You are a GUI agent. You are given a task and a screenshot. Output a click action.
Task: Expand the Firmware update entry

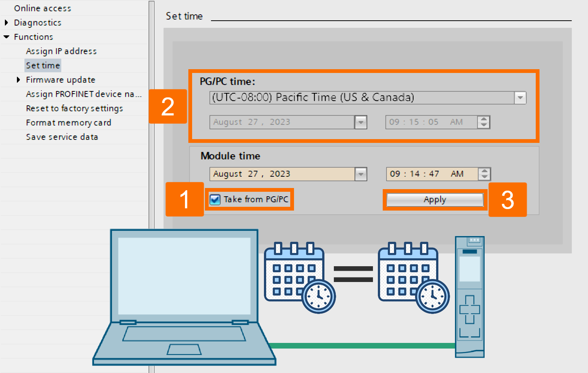(x=19, y=80)
